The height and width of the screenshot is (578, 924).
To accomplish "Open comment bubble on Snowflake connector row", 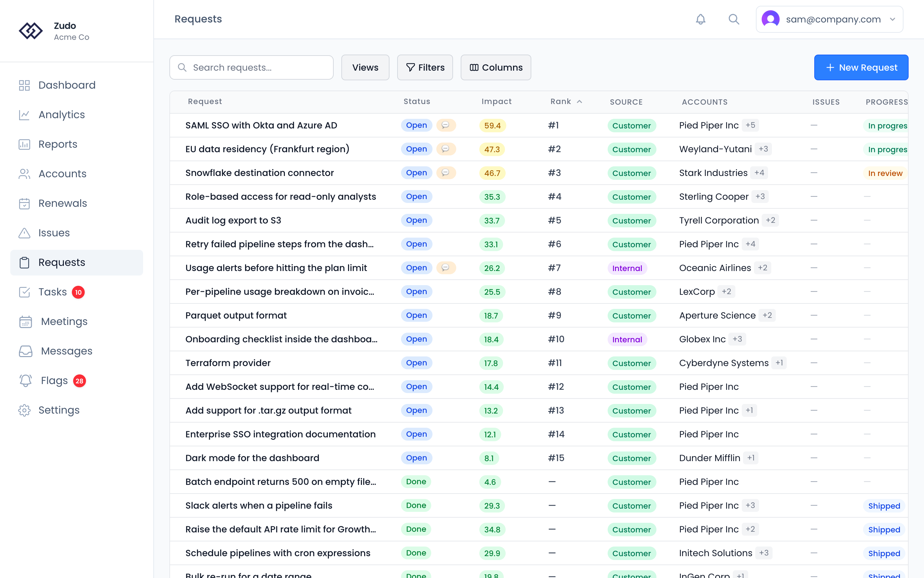I will coord(446,172).
